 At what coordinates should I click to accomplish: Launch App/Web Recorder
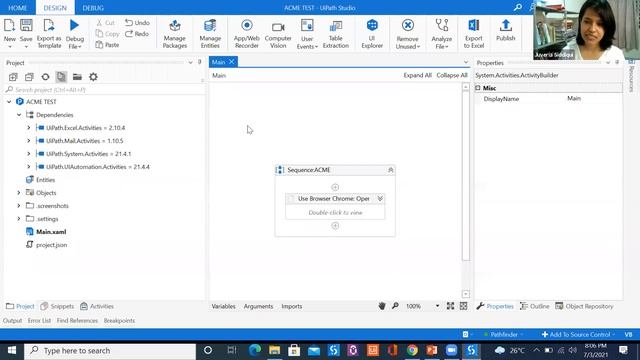pyautogui.click(x=247, y=34)
